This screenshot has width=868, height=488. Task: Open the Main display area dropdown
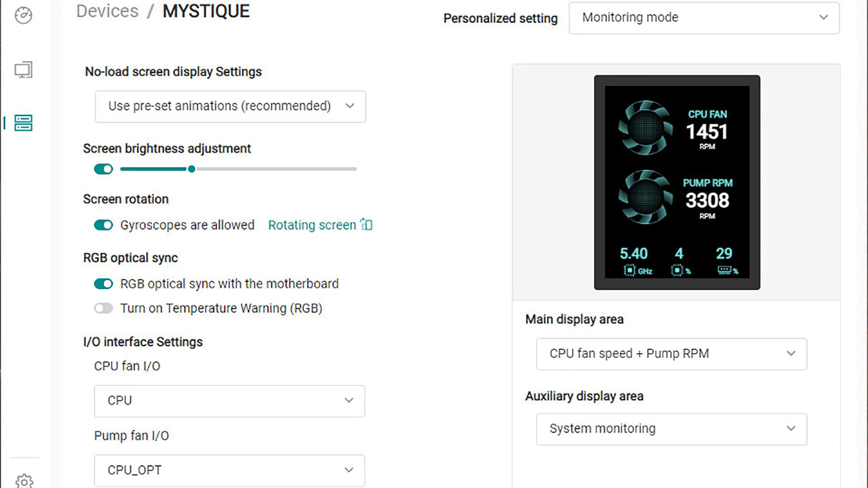(671, 354)
